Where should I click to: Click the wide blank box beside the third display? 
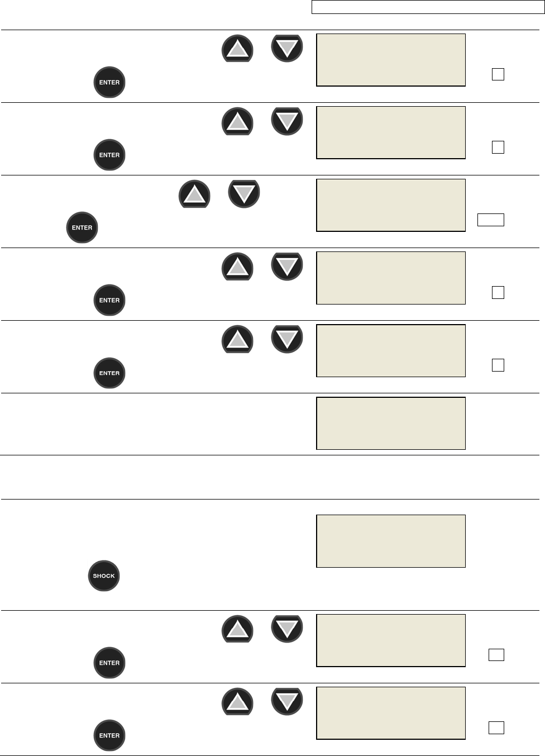click(x=490, y=220)
